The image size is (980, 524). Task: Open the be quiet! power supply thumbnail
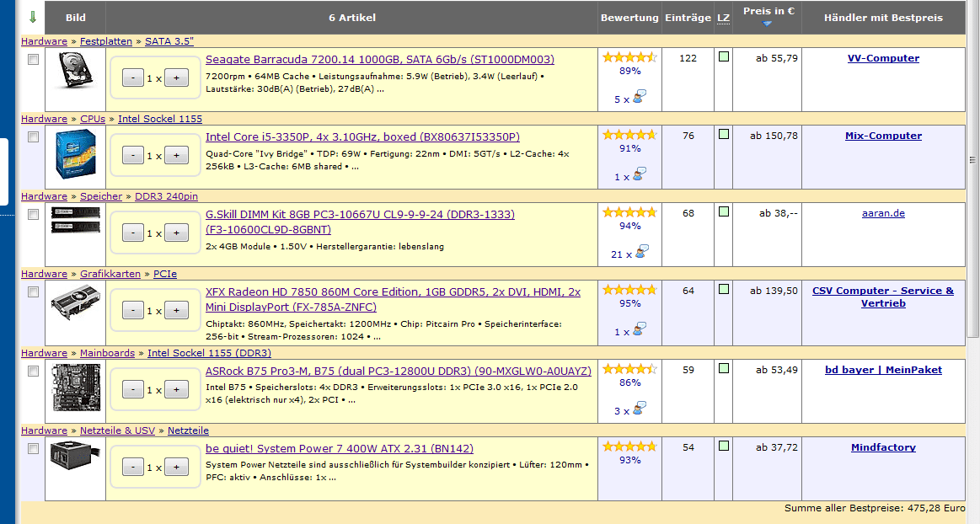pos(76,455)
